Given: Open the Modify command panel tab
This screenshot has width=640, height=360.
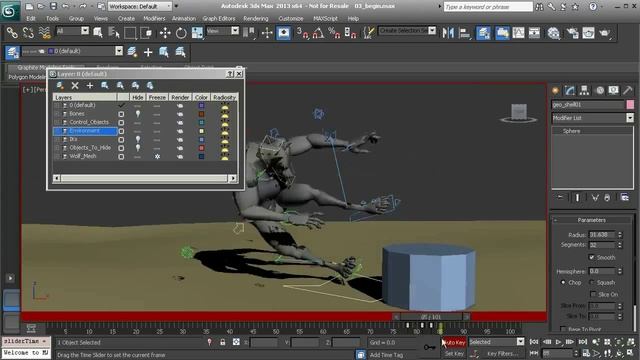Looking at the screenshot, I should (570, 90).
